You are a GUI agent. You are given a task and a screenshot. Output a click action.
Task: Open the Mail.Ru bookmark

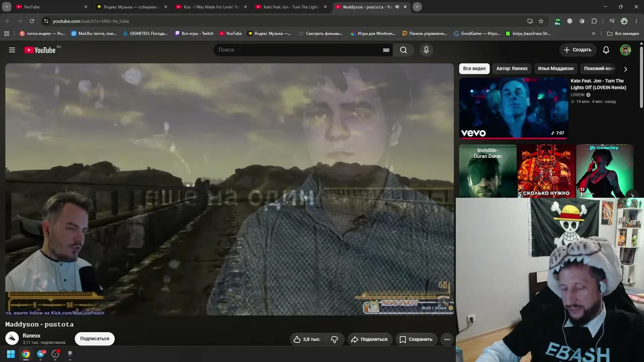pos(94,34)
